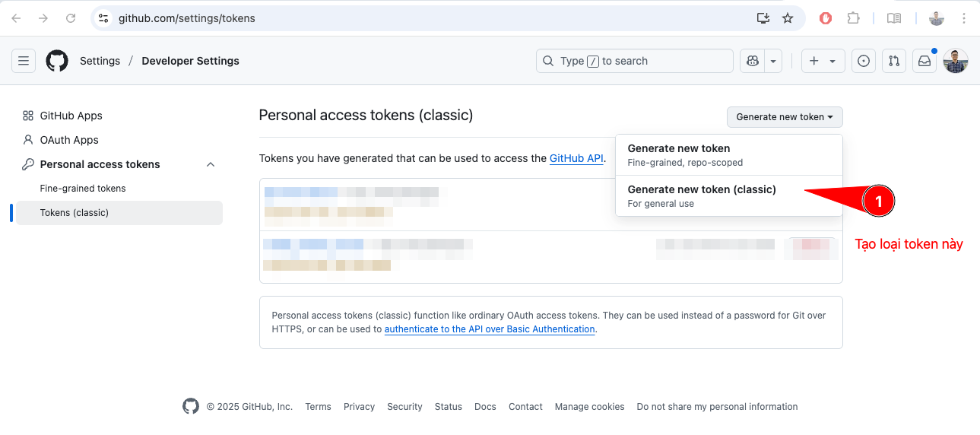This screenshot has height=435, width=980.
Task: Open the pull requests icon
Action: tap(894, 61)
